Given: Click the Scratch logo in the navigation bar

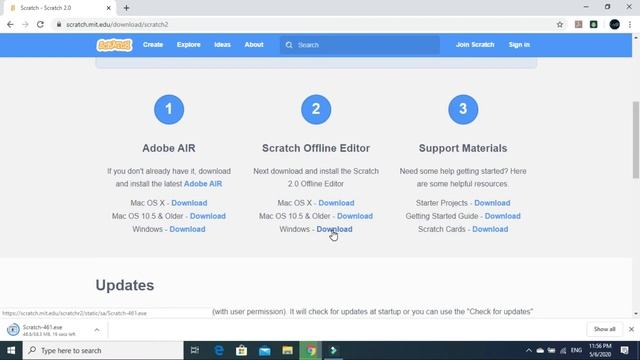Looking at the screenshot, I should (x=114, y=45).
